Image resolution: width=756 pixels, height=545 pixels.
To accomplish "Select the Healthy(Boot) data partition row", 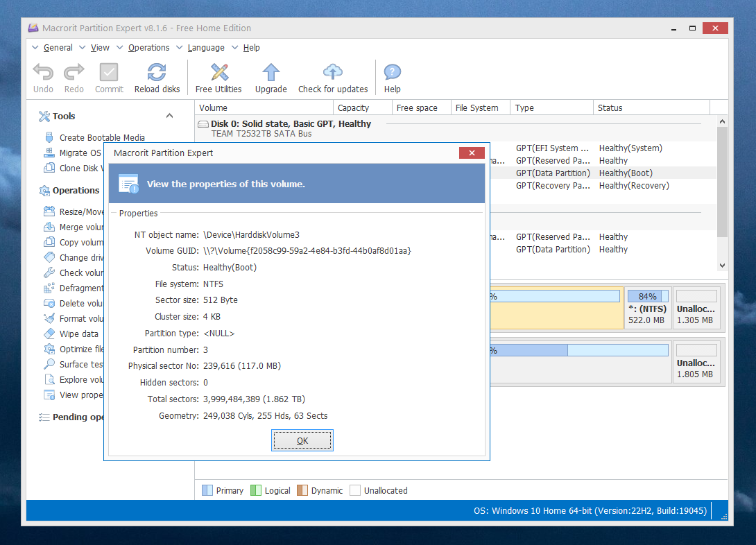I will 603,173.
